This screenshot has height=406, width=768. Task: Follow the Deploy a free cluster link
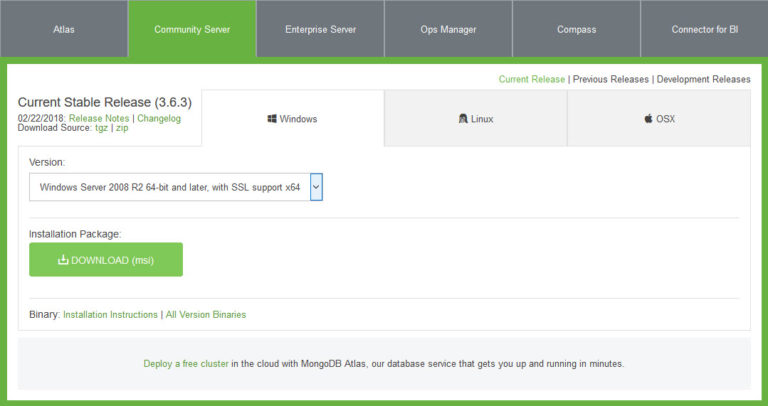point(186,364)
